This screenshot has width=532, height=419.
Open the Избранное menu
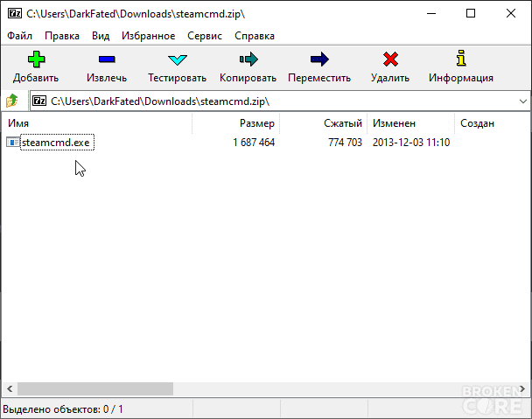coord(148,36)
